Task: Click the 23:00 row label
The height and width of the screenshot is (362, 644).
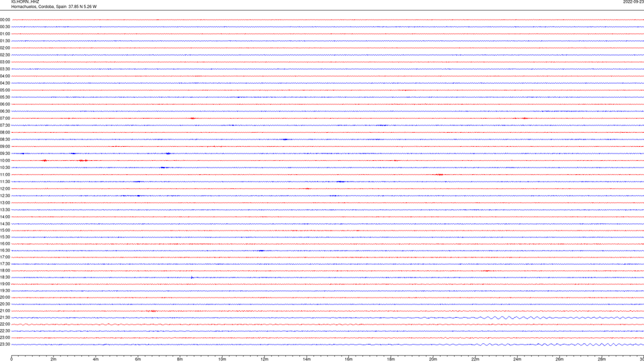Action: click(5, 337)
